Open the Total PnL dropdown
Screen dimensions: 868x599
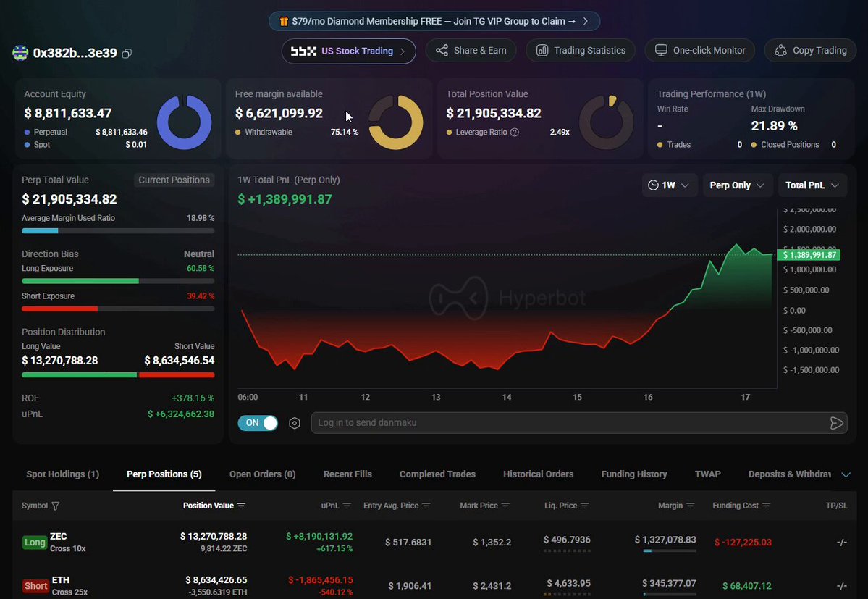point(812,185)
